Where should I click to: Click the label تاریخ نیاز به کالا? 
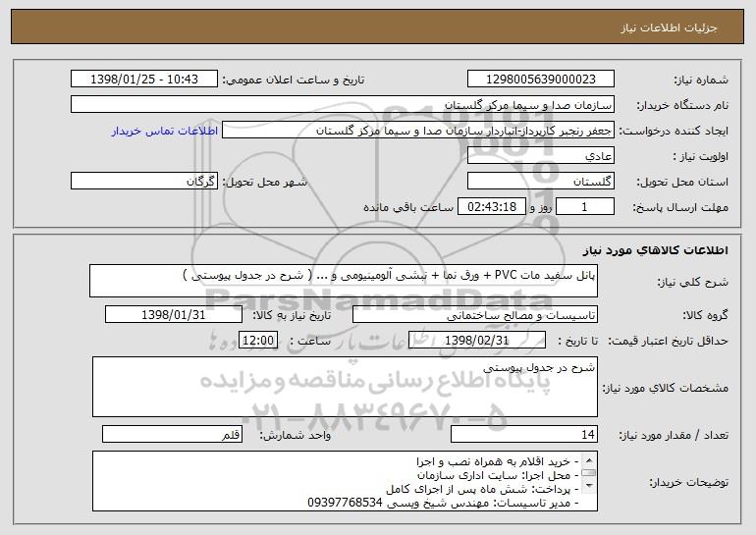pos(292,315)
